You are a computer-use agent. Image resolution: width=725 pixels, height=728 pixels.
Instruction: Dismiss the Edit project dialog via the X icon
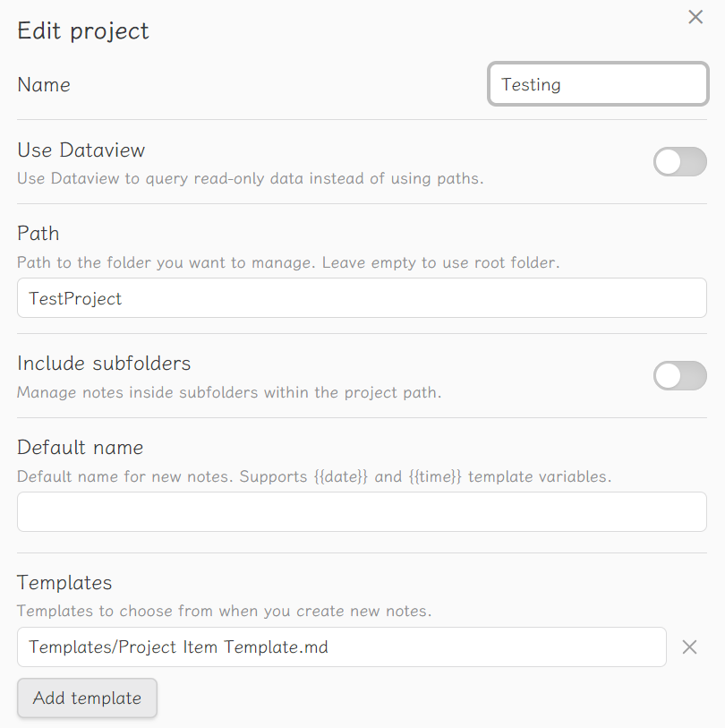695,17
